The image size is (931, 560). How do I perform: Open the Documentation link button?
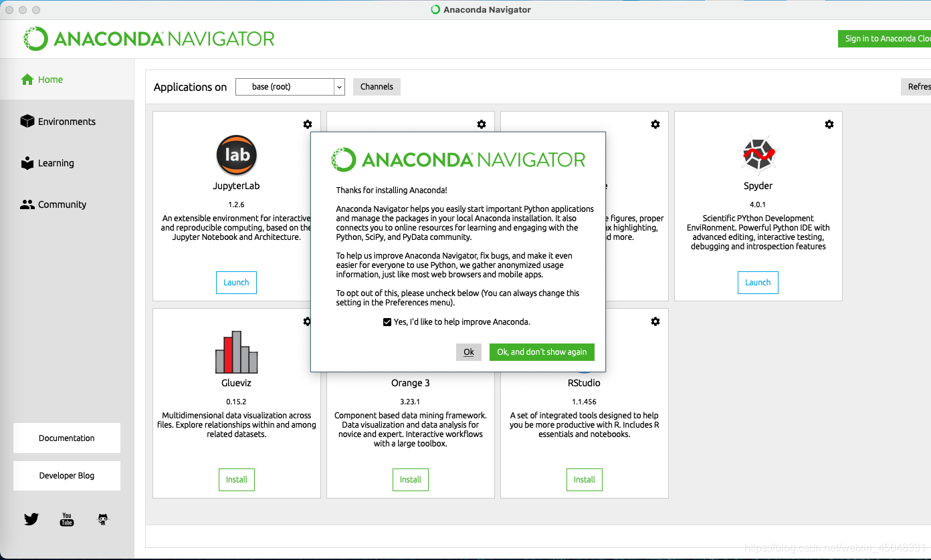(67, 438)
